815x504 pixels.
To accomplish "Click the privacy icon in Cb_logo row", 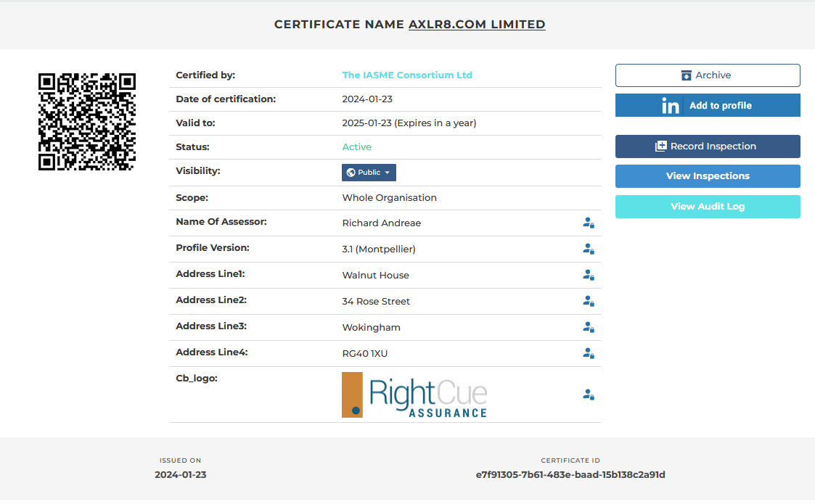I will (x=589, y=394).
